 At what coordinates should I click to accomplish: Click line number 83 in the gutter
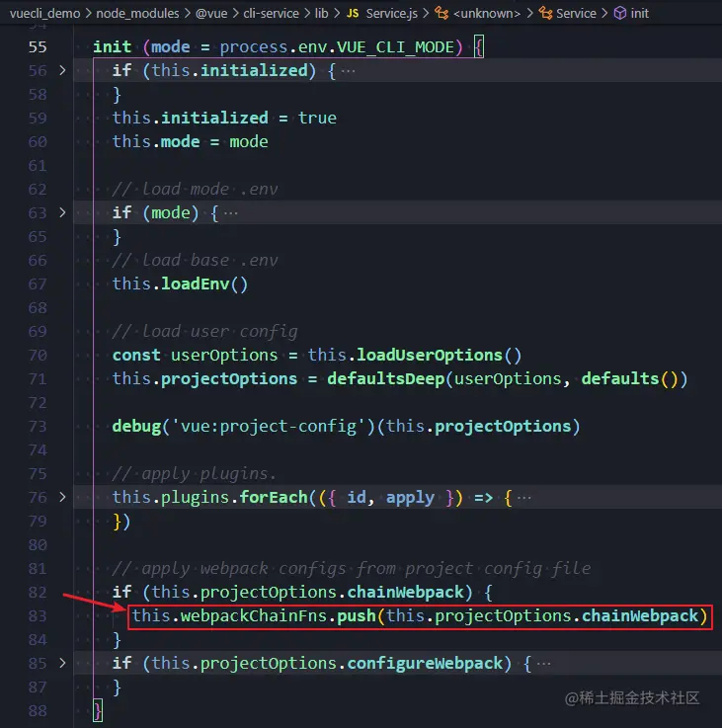click(x=38, y=616)
